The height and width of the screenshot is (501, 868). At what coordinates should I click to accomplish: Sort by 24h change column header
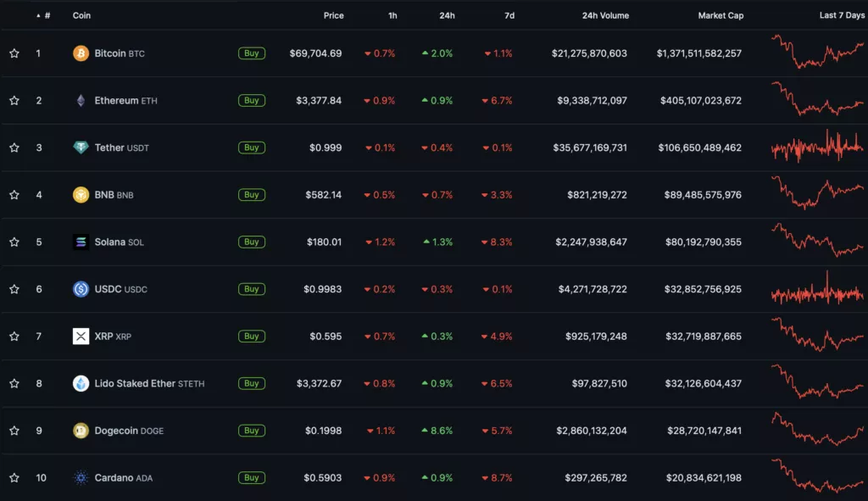(x=447, y=15)
